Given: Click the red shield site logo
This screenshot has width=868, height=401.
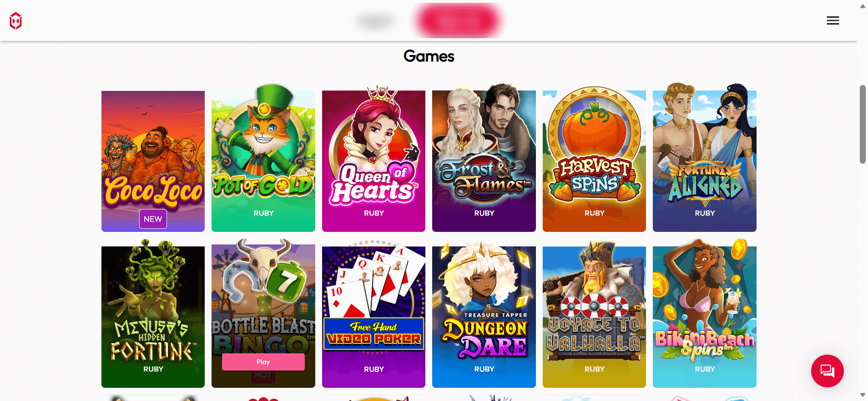Looking at the screenshot, I should [x=16, y=20].
